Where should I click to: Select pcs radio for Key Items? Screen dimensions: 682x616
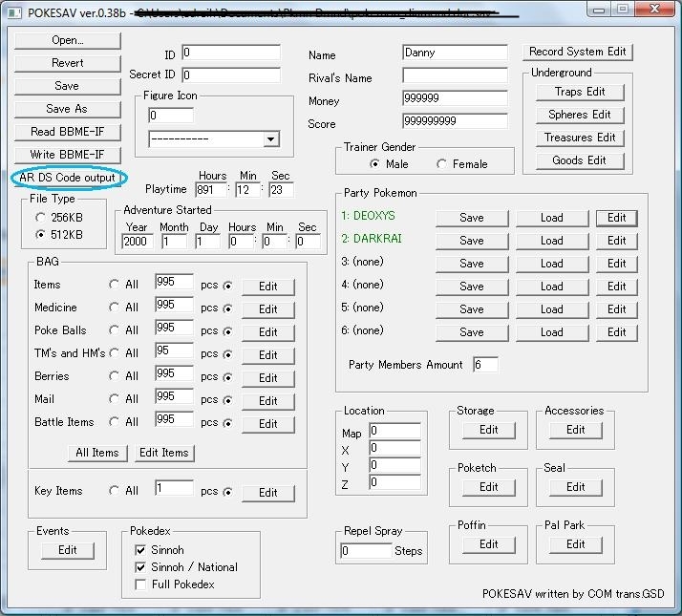[x=227, y=492]
